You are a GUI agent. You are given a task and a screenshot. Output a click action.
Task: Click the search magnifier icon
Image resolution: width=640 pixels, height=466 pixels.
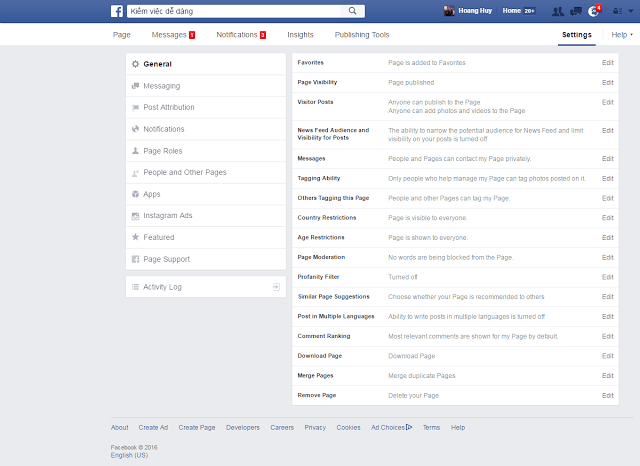[x=352, y=11]
